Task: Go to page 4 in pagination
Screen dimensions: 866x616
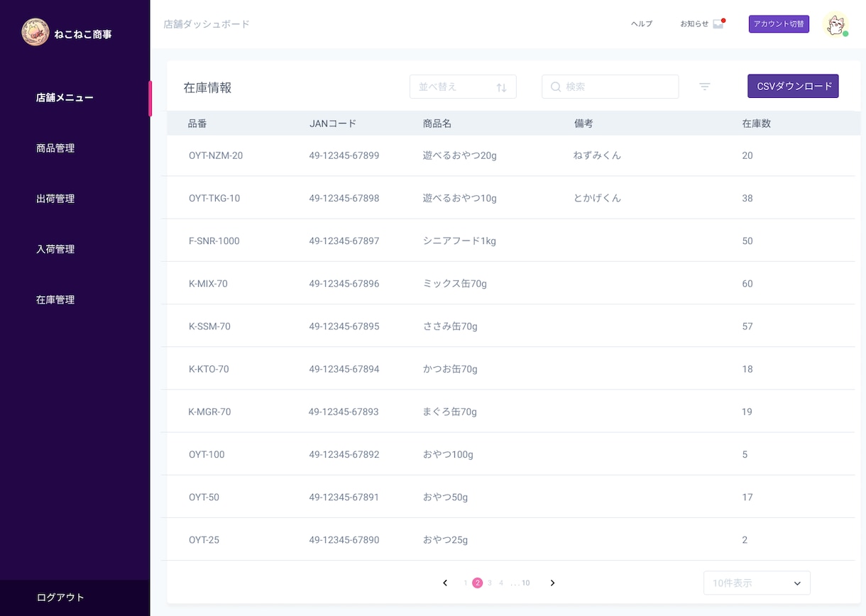Action: pyautogui.click(x=501, y=583)
